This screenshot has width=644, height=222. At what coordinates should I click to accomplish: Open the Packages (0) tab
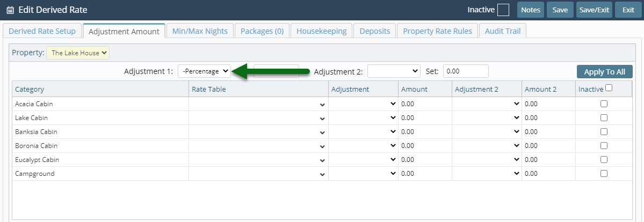point(262,31)
